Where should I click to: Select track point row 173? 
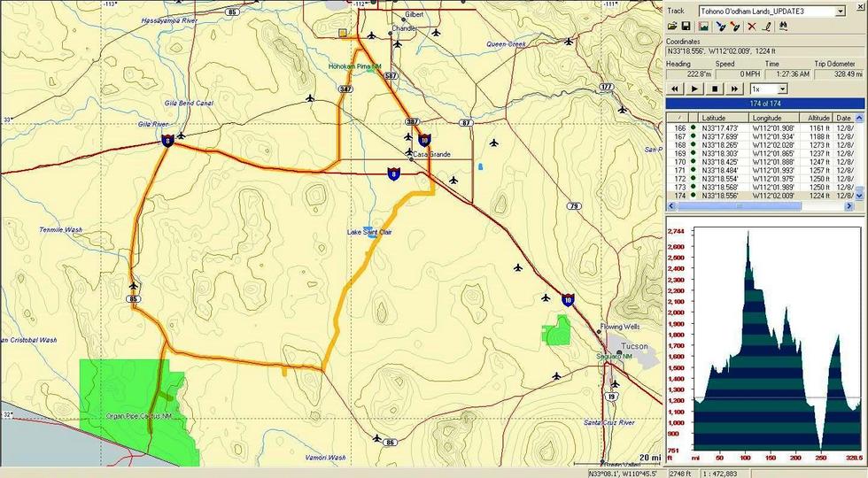761,187
